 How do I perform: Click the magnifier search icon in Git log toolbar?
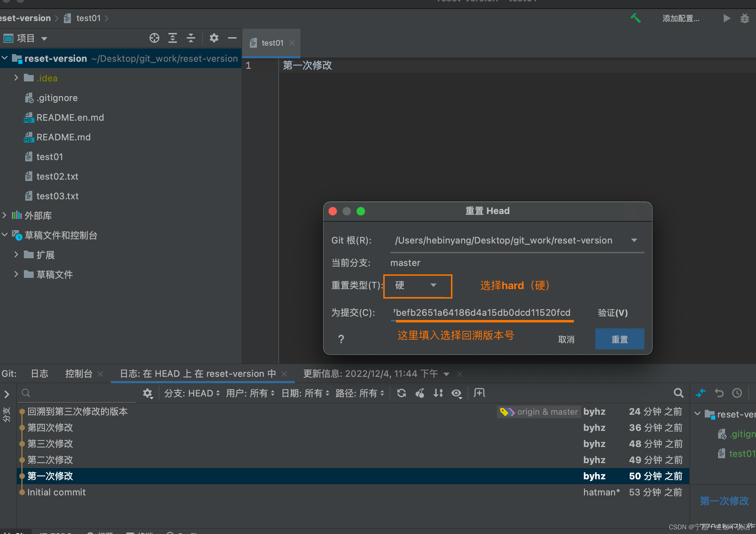(679, 393)
